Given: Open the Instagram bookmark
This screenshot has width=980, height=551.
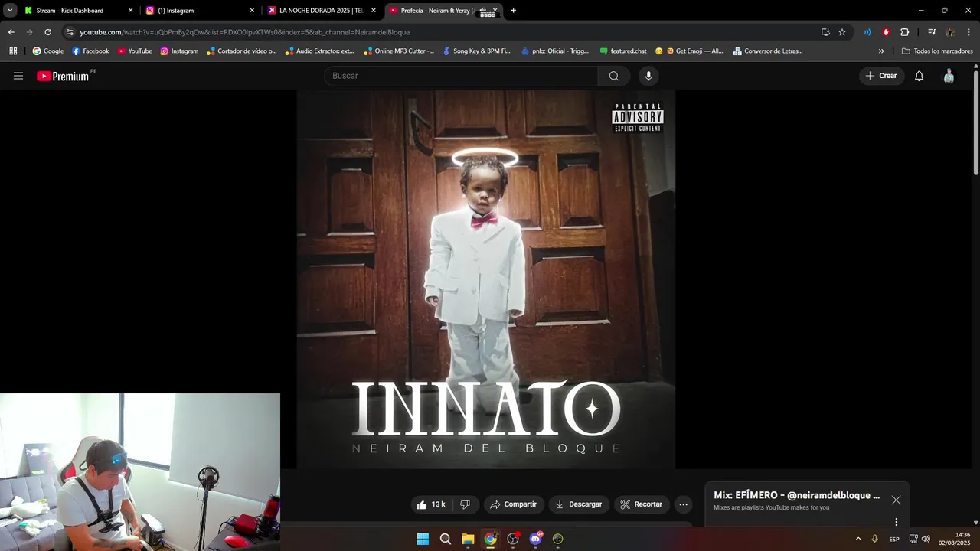Looking at the screenshot, I should [179, 51].
